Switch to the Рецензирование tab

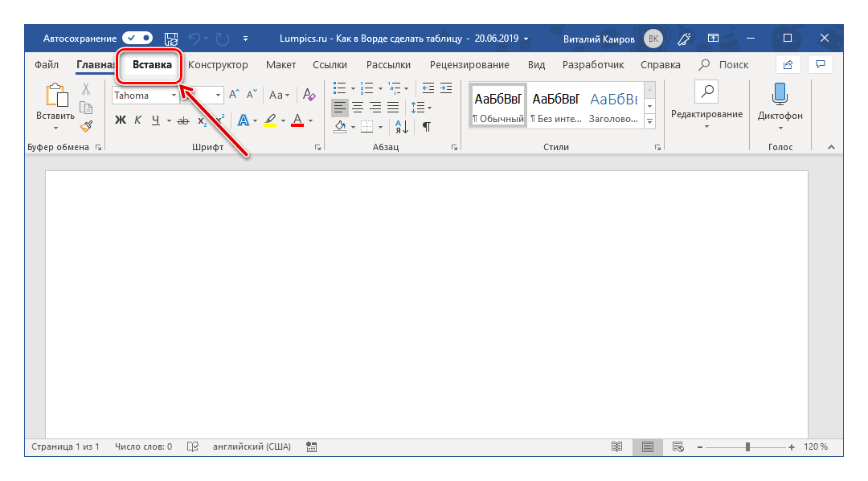click(x=469, y=64)
